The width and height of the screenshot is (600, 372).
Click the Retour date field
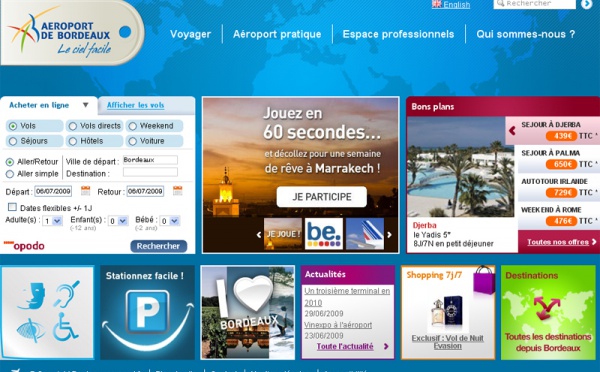145,191
